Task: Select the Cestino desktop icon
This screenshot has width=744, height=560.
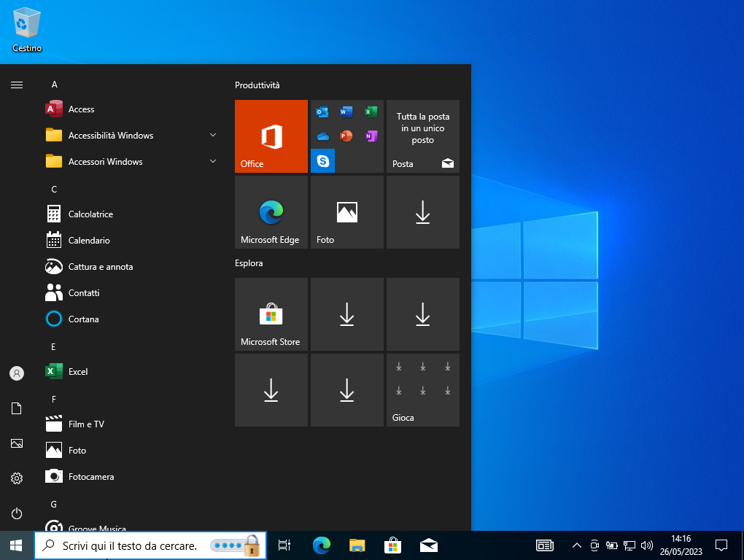Action: [27, 29]
